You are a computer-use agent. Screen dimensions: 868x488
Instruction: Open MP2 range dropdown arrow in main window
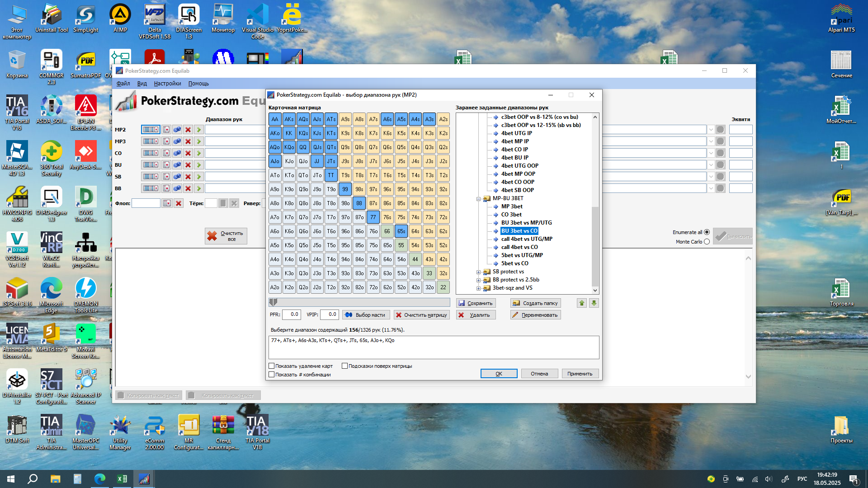[x=711, y=130]
